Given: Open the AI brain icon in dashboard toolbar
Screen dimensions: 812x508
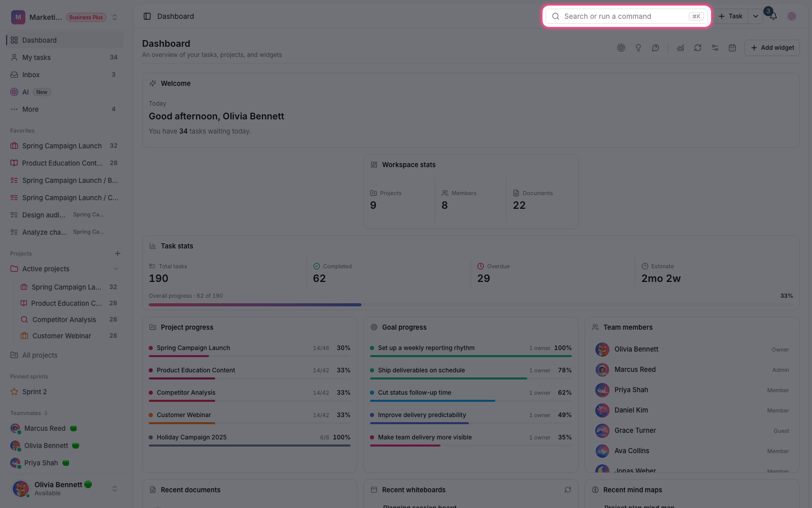Looking at the screenshot, I should [x=621, y=48].
